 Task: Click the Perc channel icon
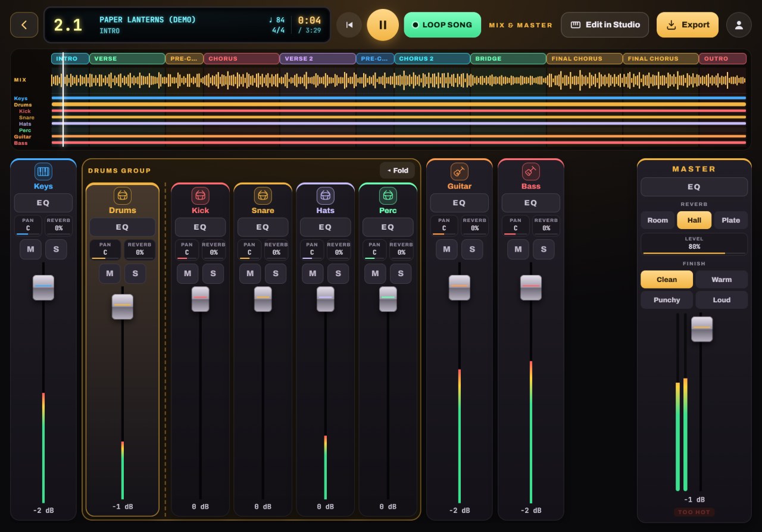388,196
